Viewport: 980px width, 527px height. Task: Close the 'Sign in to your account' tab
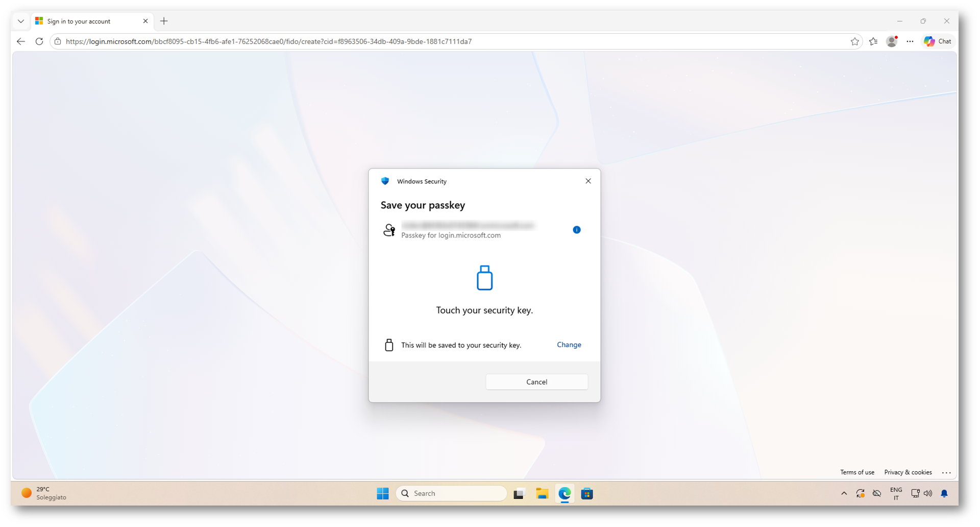145,21
